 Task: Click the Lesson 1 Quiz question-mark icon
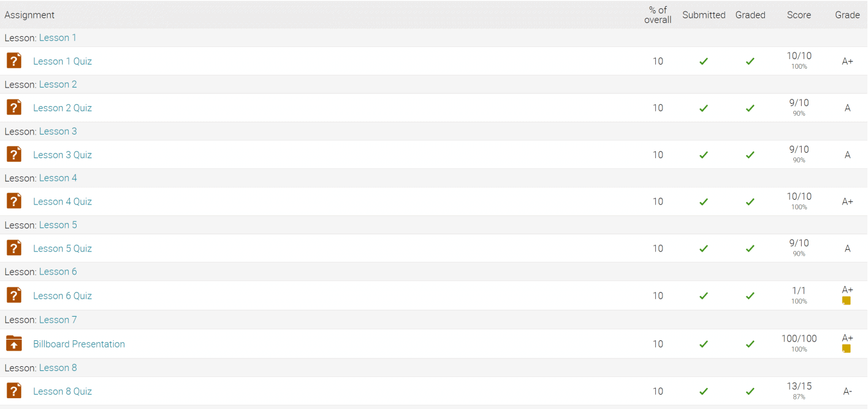(x=14, y=61)
